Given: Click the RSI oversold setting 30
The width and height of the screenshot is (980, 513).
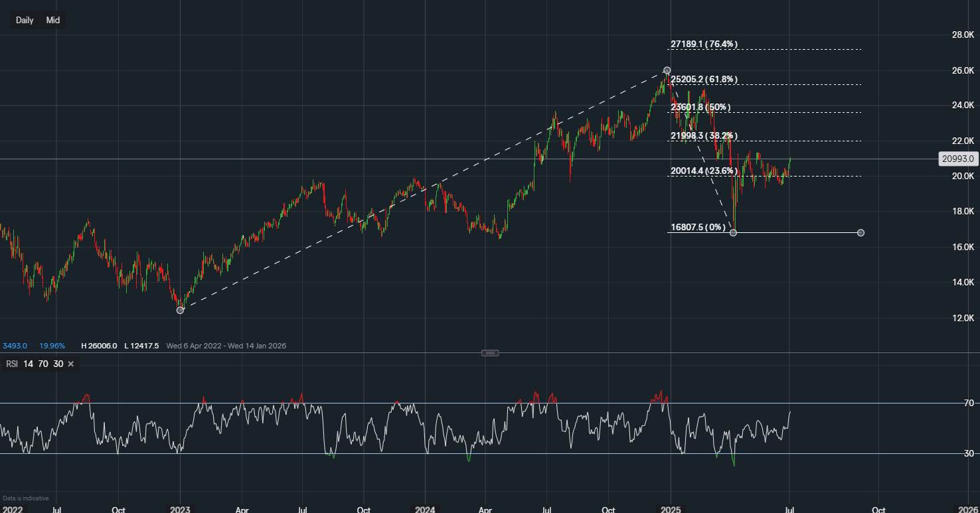Looking at the screenshot, I should tap(58, 364).
